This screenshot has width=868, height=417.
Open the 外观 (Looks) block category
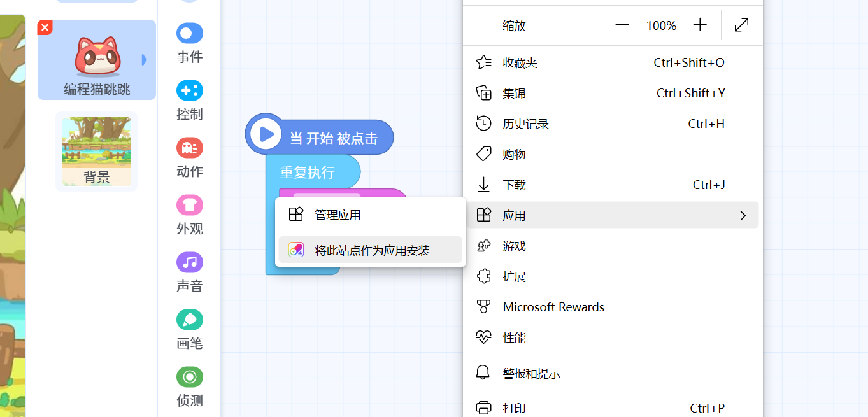190,215
